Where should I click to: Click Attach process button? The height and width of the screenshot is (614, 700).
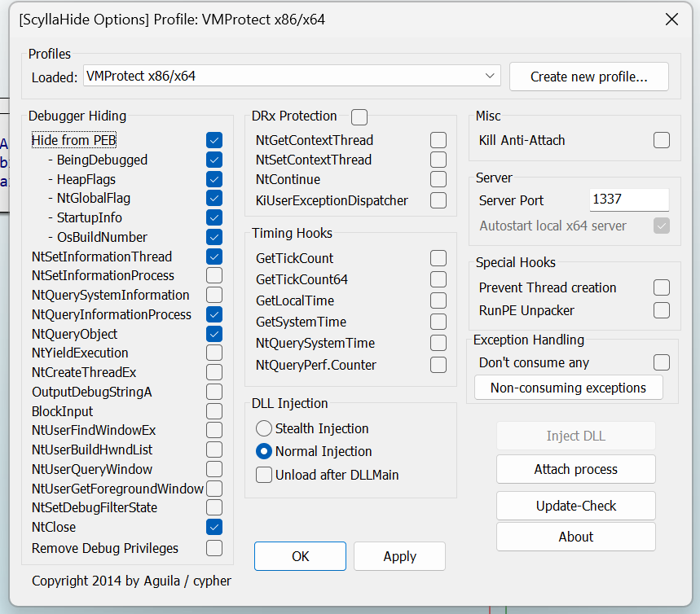576,469
